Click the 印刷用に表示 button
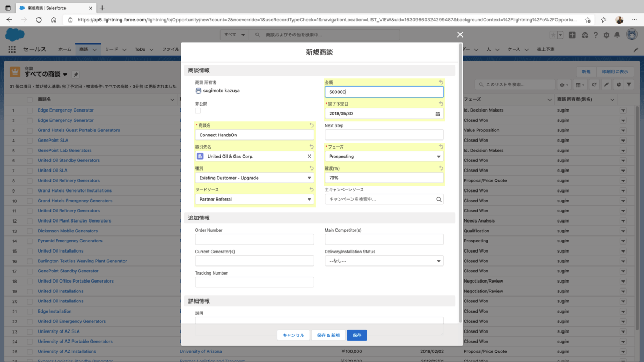644x362 pixels. click(614, 72)
